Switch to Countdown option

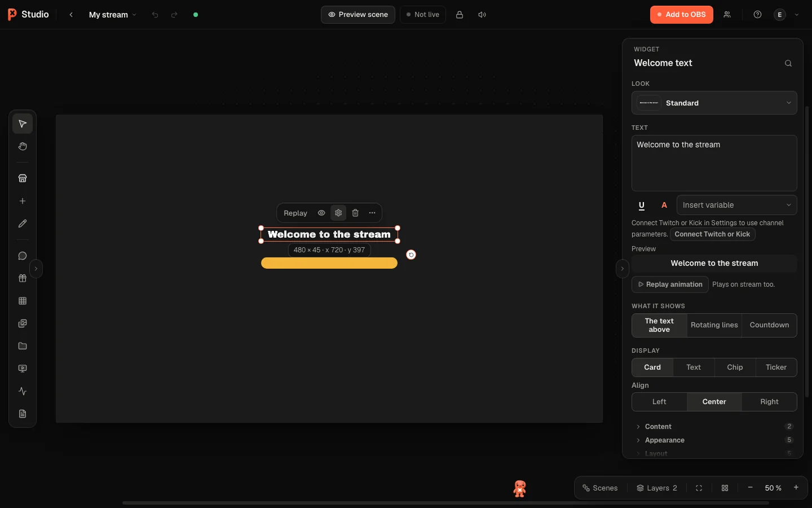769,325
